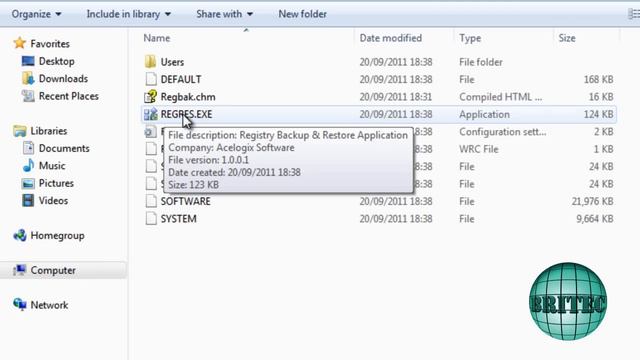Click the Configuration sett... type cell
The width and height of the screenshot is (640, 360).
pos(502,132)
